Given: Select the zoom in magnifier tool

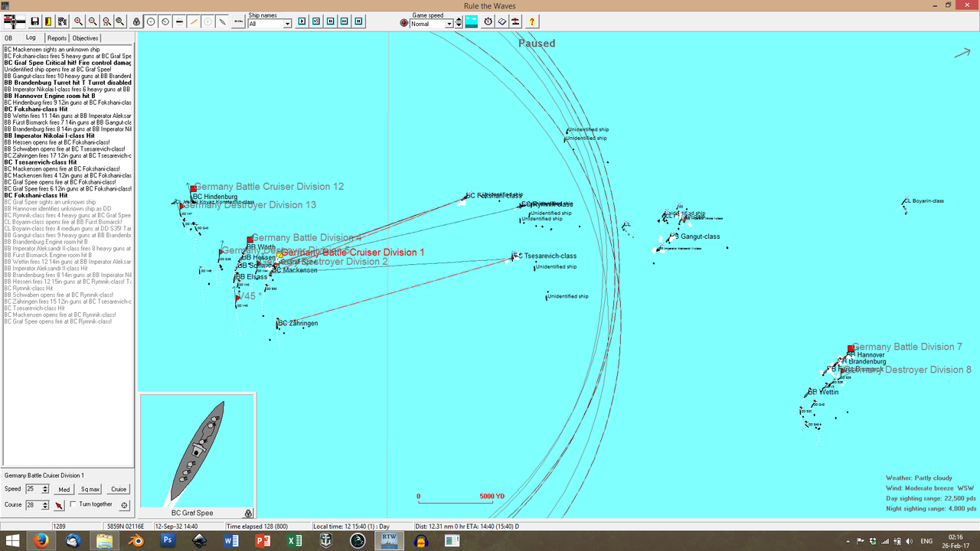Looking at the screenshot, I should click(x=77, y=21).
